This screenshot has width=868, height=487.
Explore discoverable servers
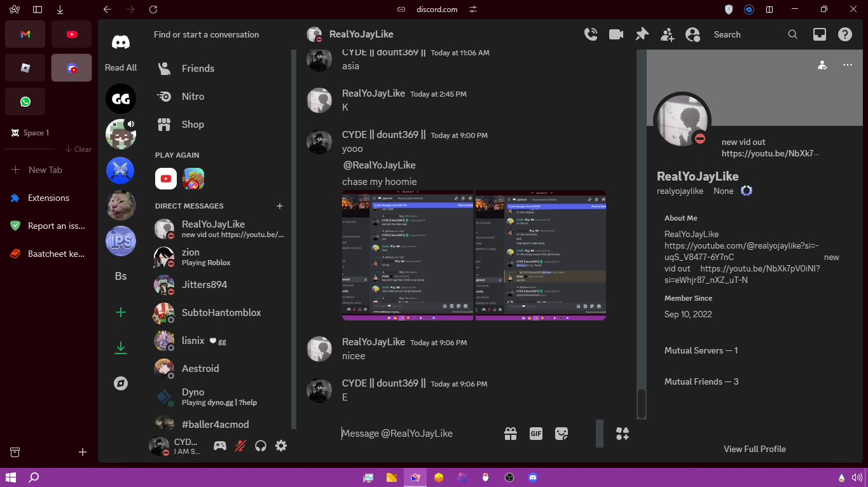[121, 383]
